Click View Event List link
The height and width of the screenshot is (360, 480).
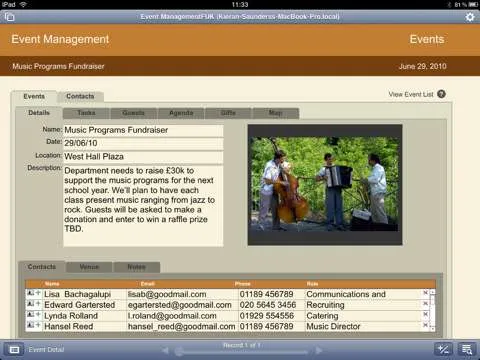(411, 94)
